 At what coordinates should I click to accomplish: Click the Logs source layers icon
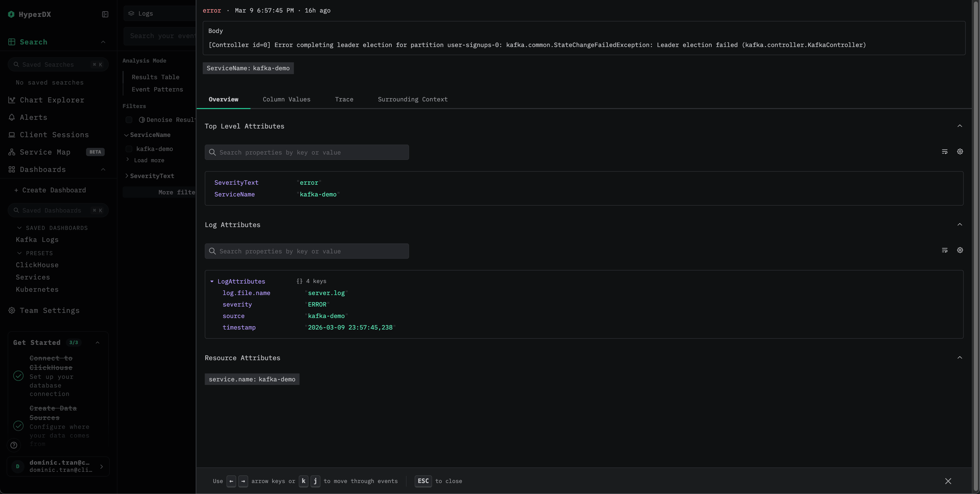131,13
